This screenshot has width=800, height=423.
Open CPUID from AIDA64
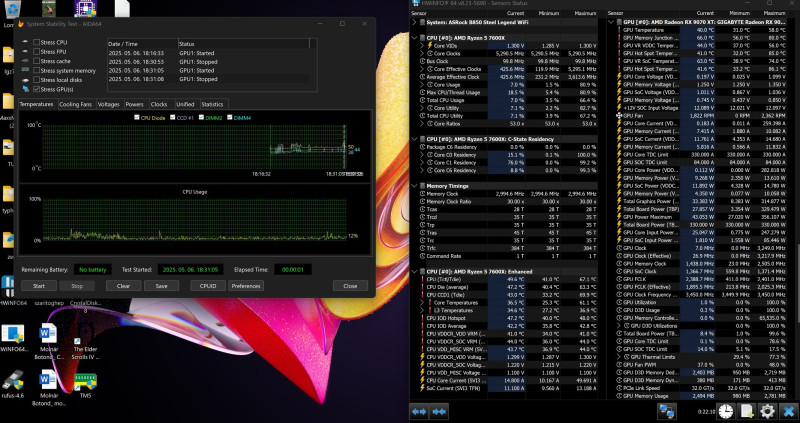click(x=208, y=286)
